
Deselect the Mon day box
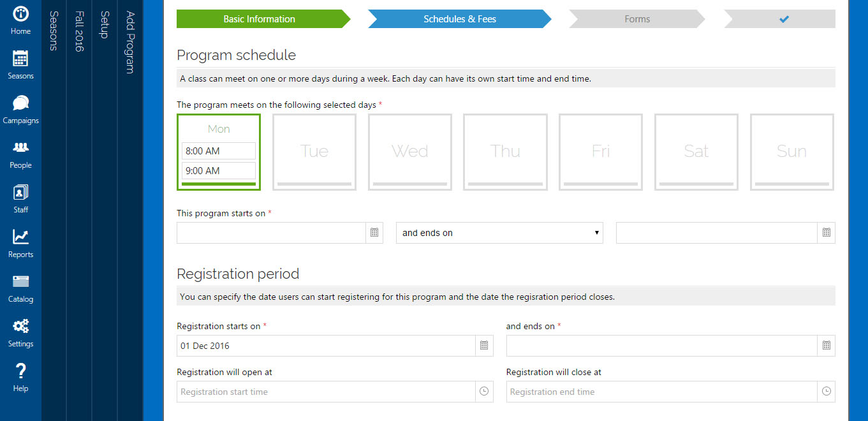(219, 128)
